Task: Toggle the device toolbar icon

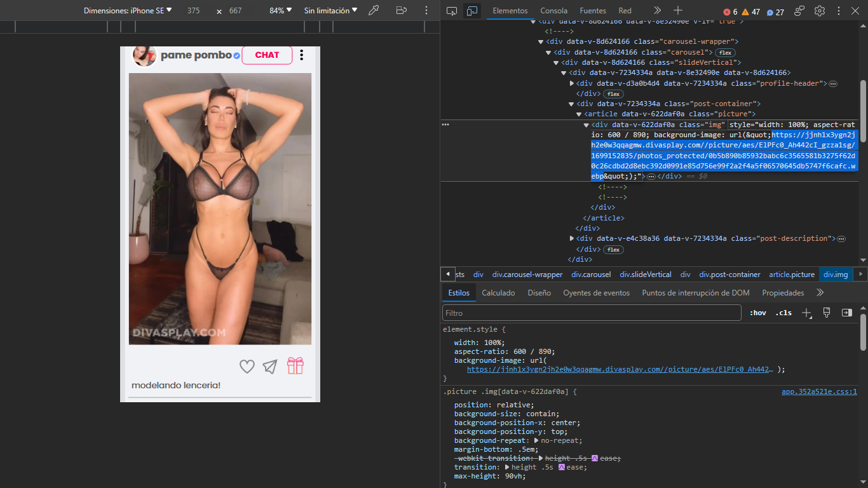Action: (x=471, y=11)
